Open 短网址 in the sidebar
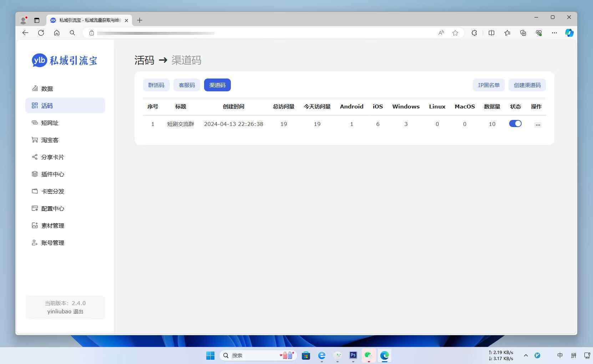Viewport: 593px width, 364px height. click(65, 123)
